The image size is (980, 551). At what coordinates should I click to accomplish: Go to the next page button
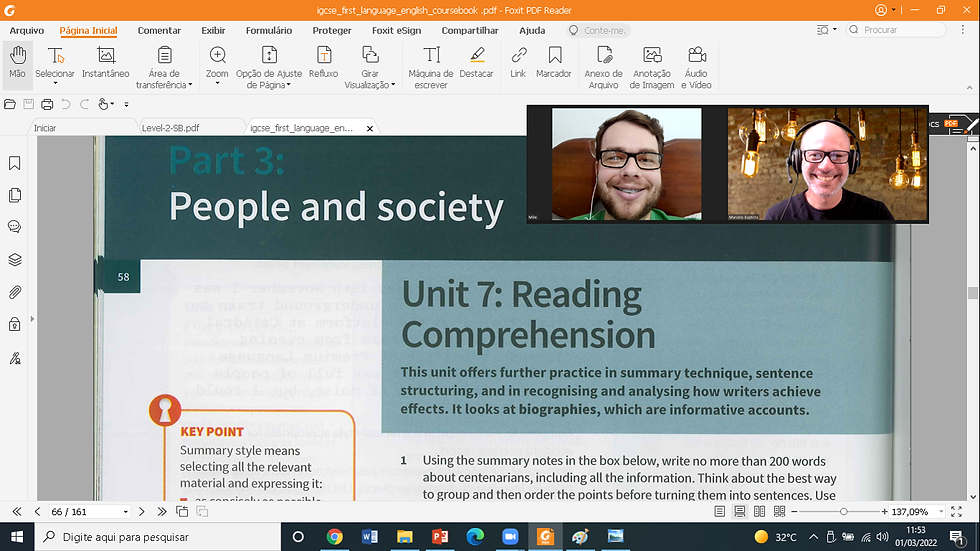(x=142, y=511)
